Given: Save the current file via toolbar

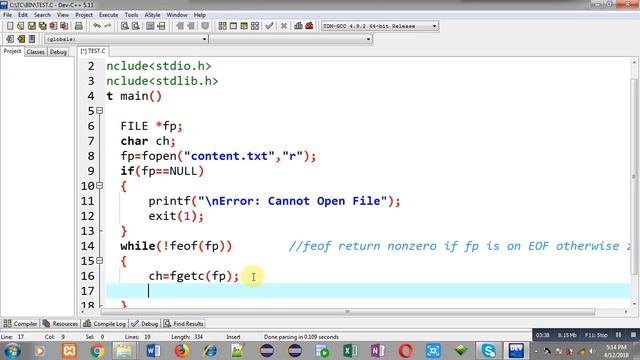Looking at the screenshot, I should click(x=31, y=26).
